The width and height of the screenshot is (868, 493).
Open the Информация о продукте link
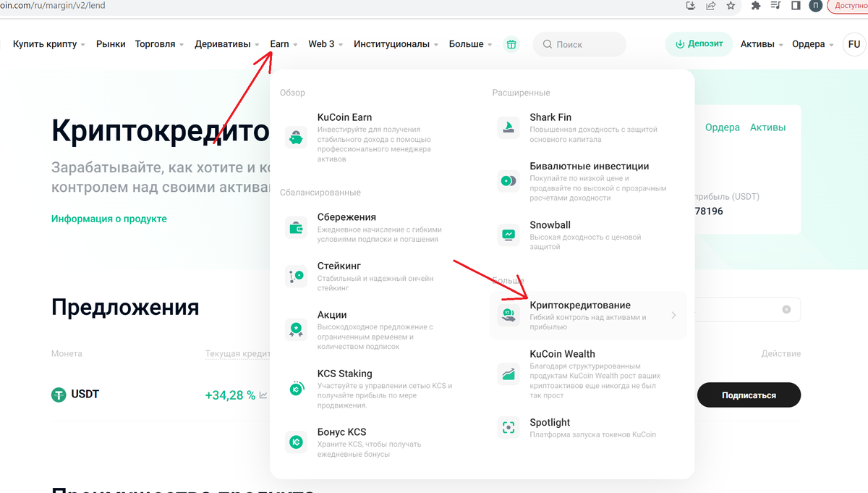109,219
